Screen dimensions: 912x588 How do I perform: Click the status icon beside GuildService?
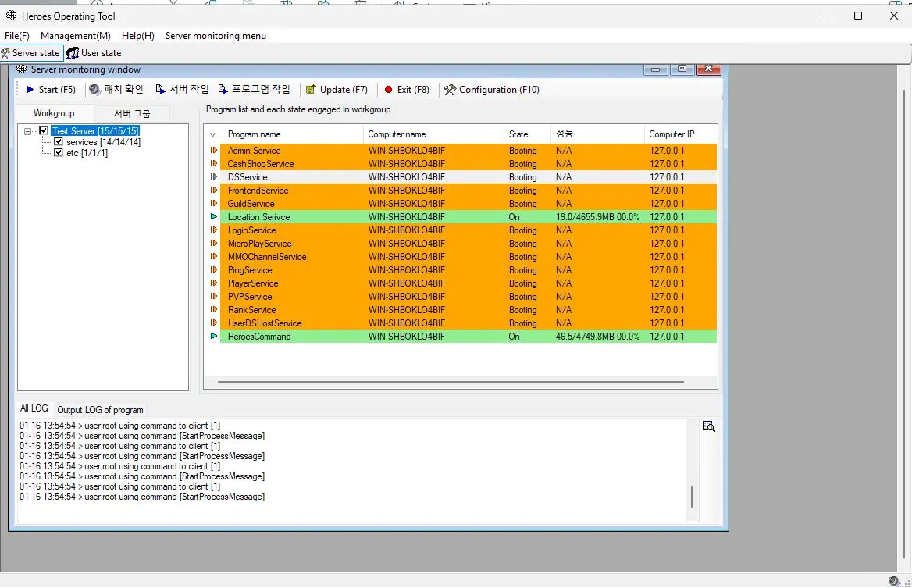213,204
